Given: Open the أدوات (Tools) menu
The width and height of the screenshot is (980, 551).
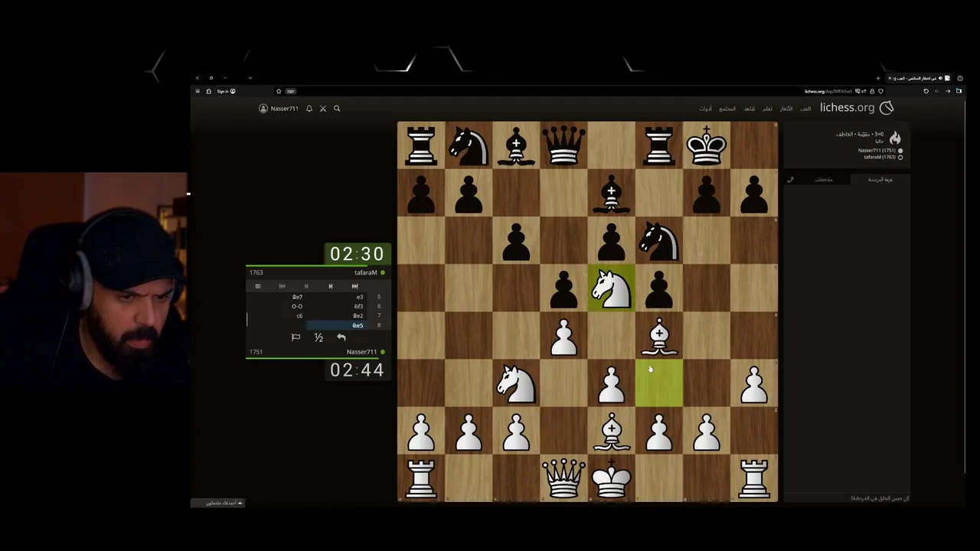Looking at the screenshot, I should coord(706,109).
